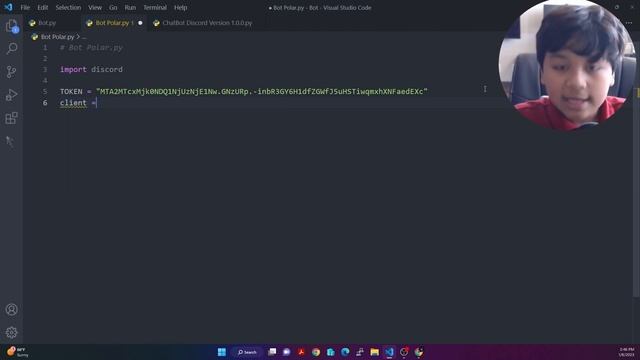Click the TOKEN variable name

tap(71, 91)
